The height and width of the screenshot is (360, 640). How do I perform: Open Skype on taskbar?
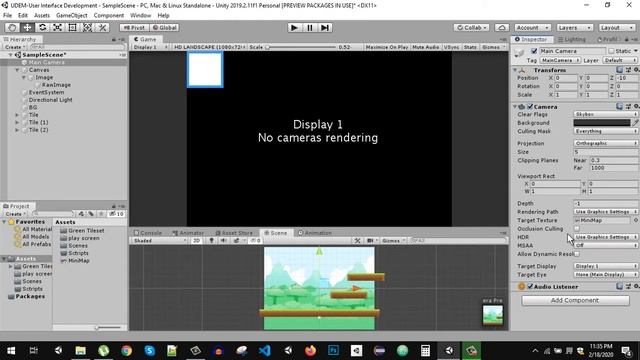pos(149,350)
